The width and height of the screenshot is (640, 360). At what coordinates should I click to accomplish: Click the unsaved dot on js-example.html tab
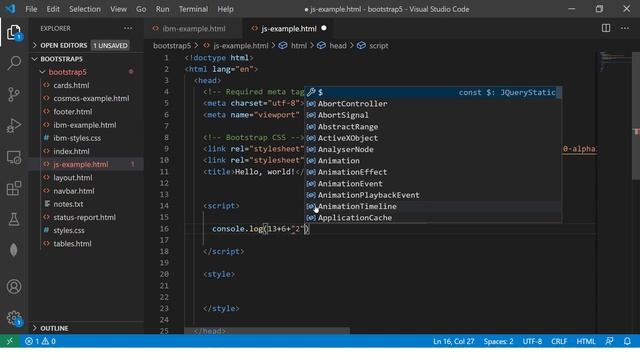(x=324, y=28)
